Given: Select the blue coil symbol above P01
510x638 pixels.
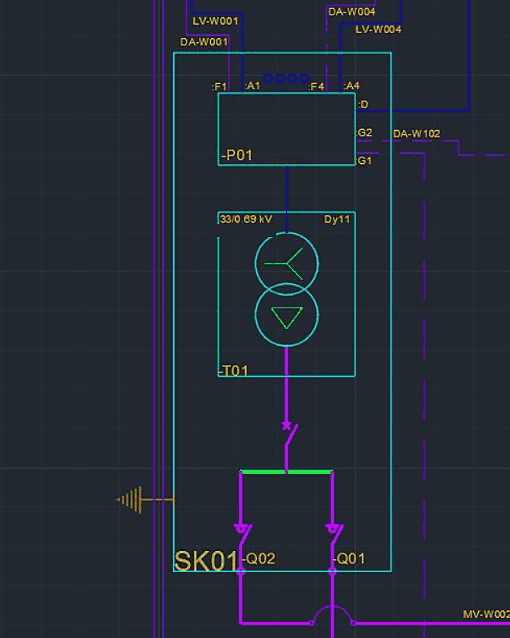Looking at the screenshot, I should pyautogui.click(x=287, y=78).
